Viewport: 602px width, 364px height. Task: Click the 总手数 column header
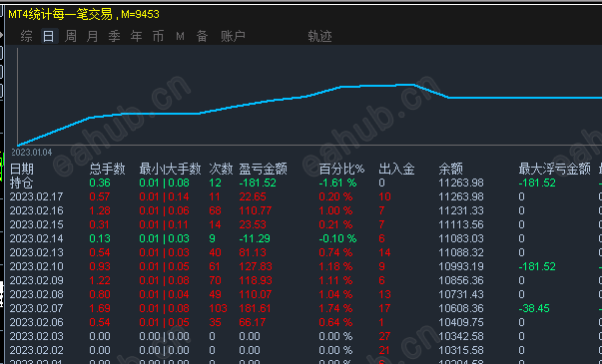tap(108, 169)
